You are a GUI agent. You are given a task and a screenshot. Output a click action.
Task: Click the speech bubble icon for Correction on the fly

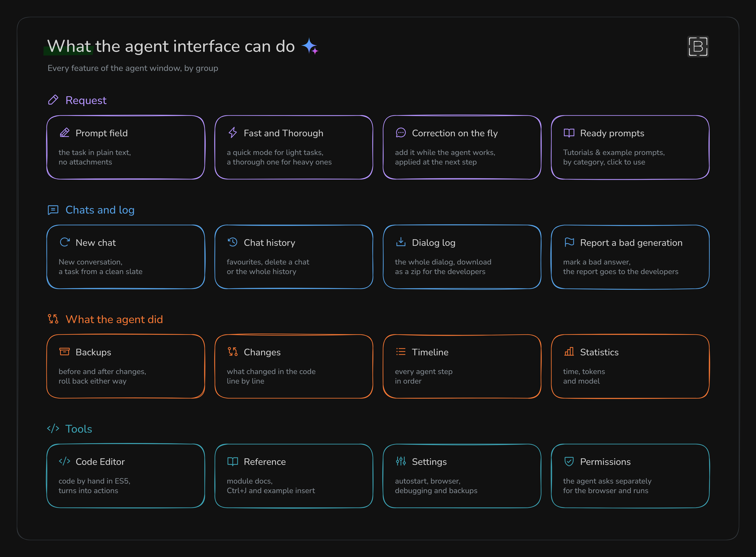point(401,133)
